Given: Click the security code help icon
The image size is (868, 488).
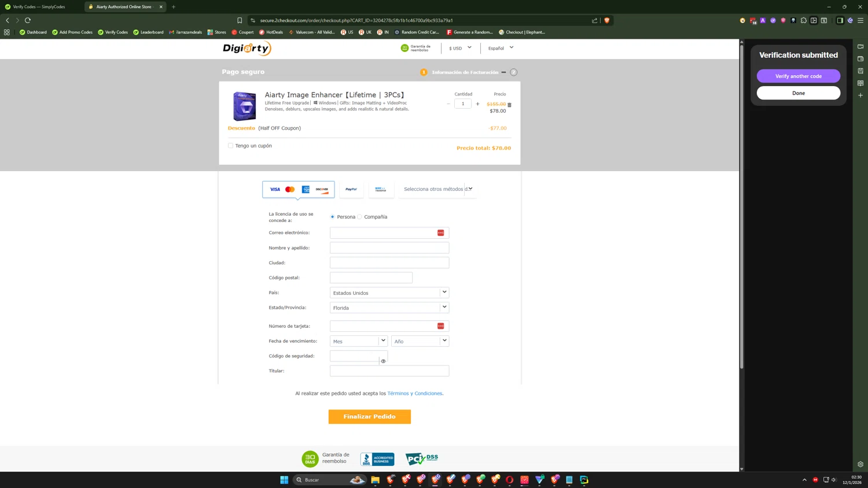Looking at the screenshot, I should (x=383, y=361).
